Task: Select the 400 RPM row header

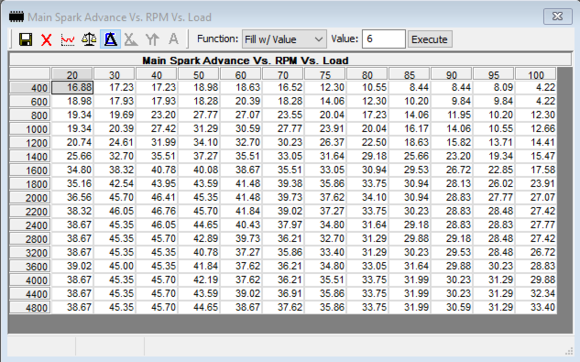Action: [30, 88]
